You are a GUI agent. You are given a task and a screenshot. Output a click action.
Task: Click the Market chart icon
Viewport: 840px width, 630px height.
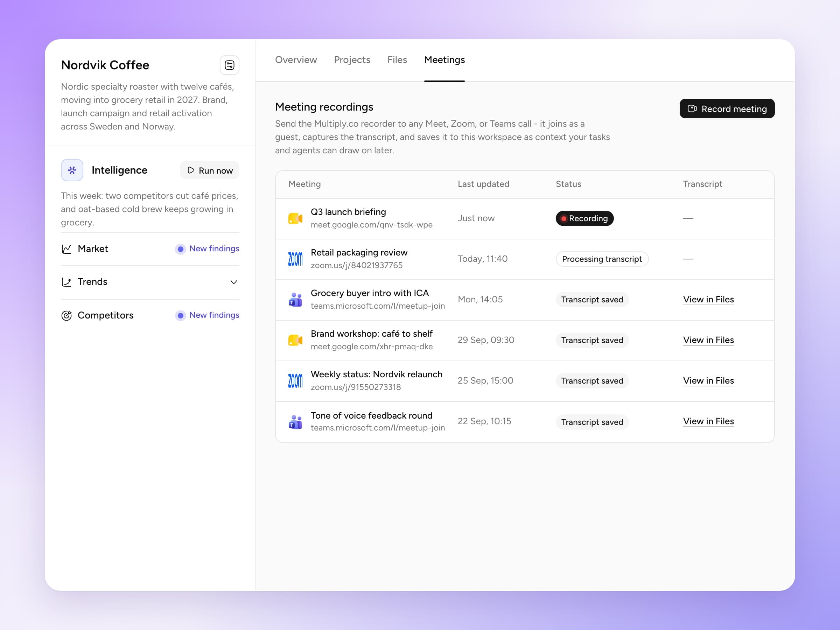(66, 249)
